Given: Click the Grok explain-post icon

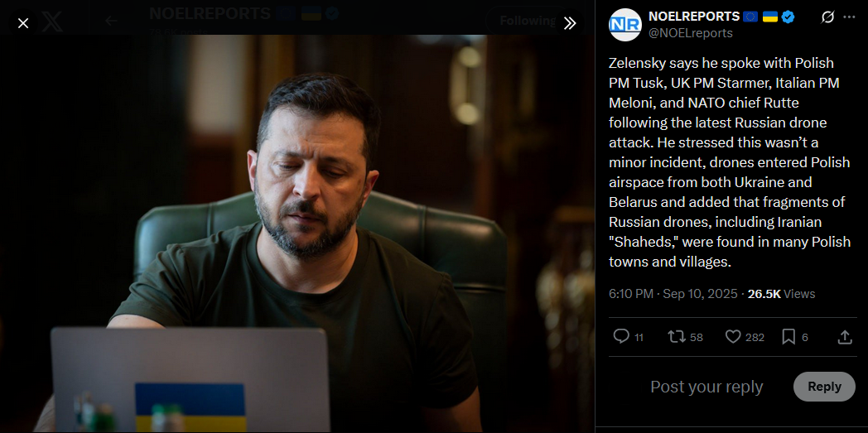Looking at the screenshot, I should pyautogui.click(x=827, y=17).
